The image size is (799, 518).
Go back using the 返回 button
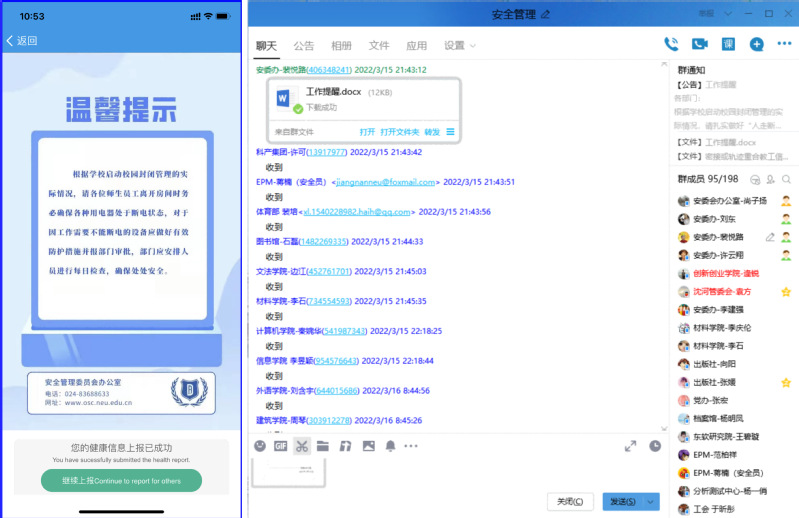click(22, 41)
